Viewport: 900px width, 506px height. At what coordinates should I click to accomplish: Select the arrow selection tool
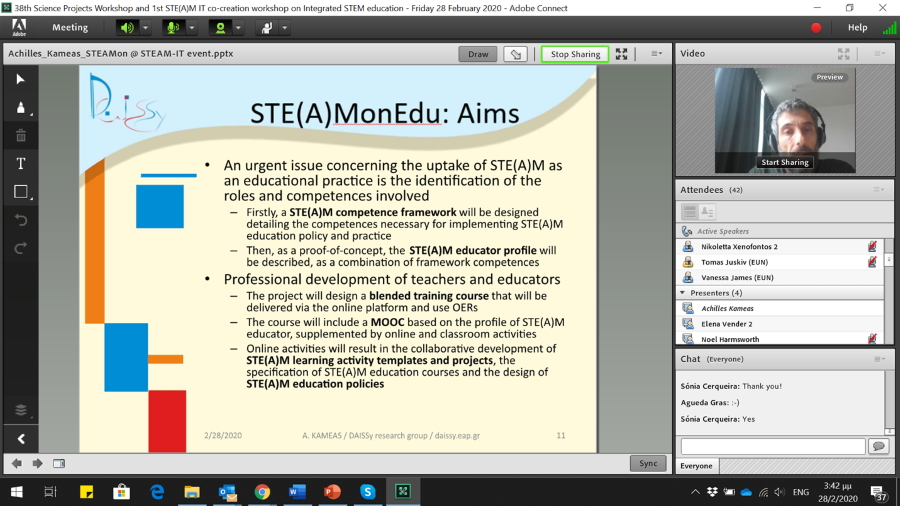21,79
